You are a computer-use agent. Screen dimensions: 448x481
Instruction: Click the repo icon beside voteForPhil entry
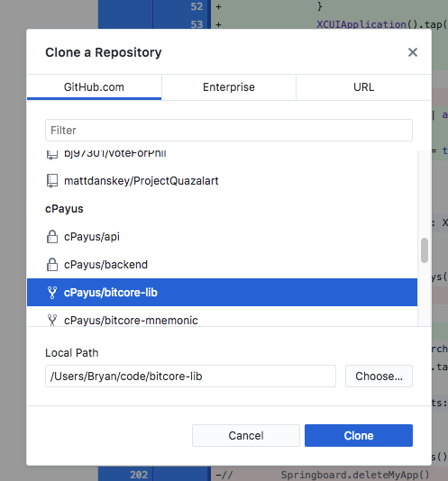coord(52,154)
